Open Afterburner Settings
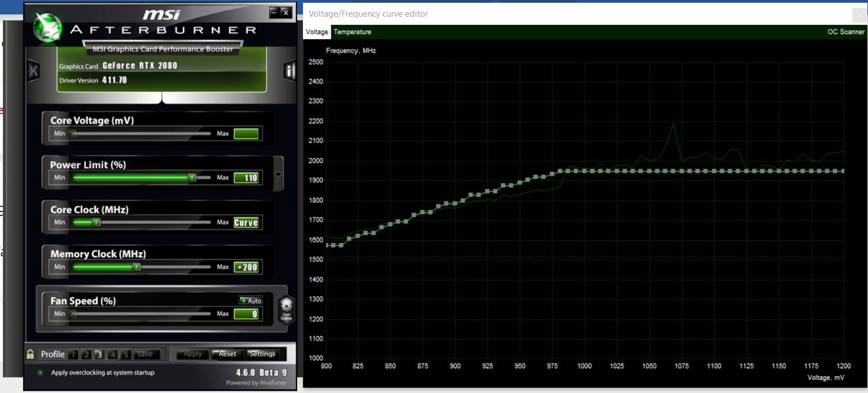The image size is (868, 393). point(263,354)
